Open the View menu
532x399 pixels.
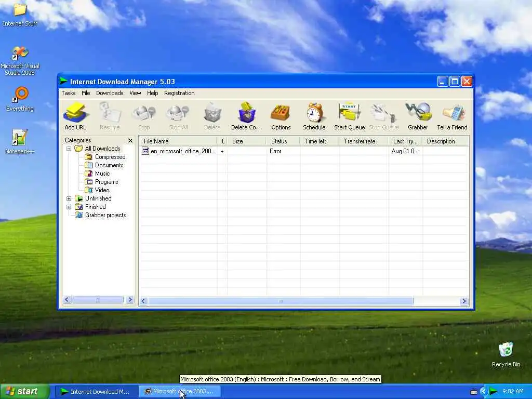[x=135, y=93]
